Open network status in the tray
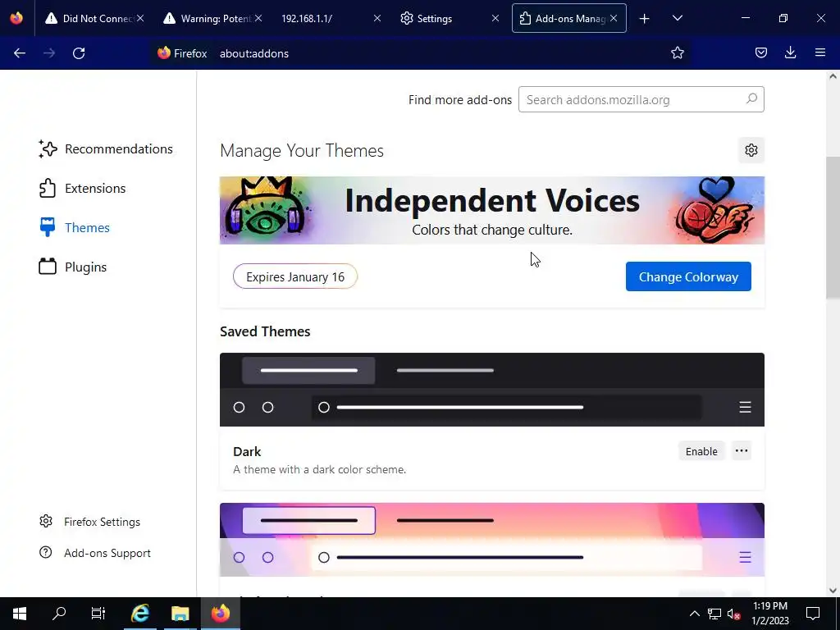 (x=714, y=614)
